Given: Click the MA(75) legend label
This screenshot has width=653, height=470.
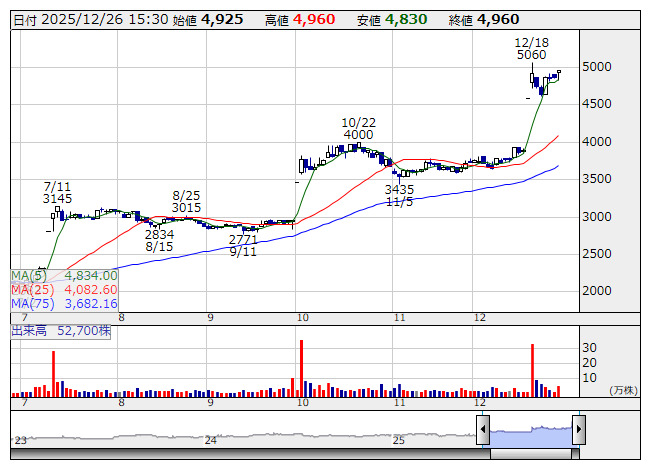Looking at the screenshot, I should (x=31, y=303).
